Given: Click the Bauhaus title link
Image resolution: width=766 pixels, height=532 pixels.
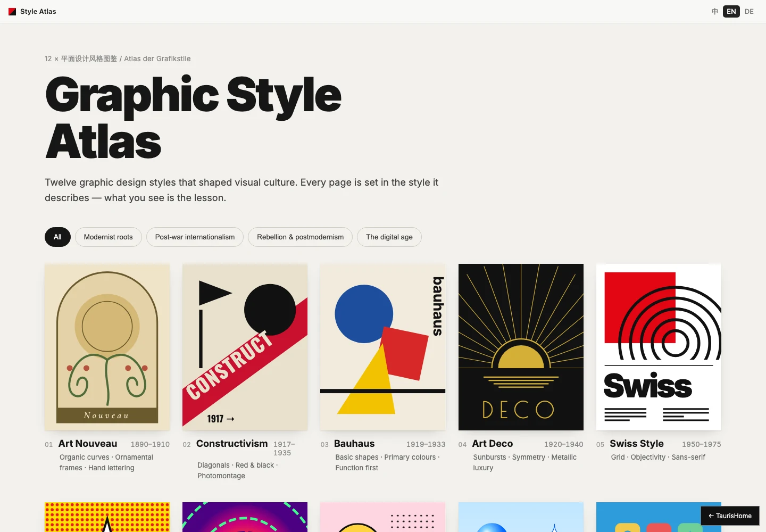Looking at the screenshot, I should tap(354, 444).
